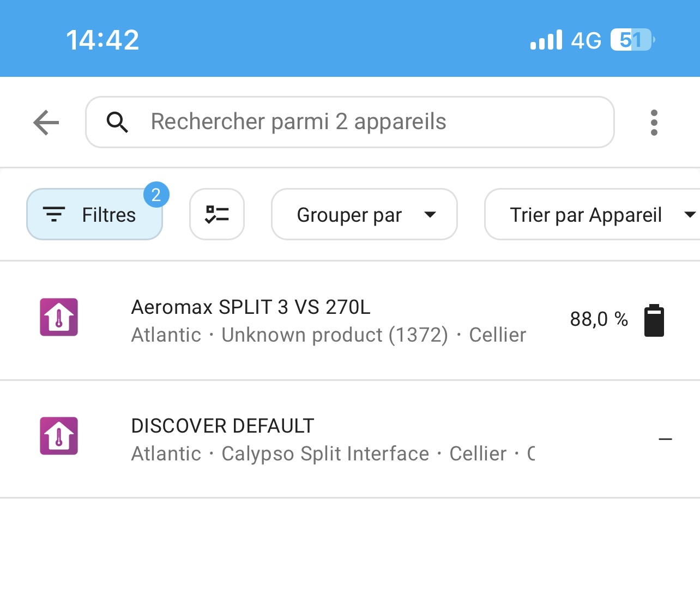
Task: Click the Aeromax device thermostat icon
Action: pos(59,317)
